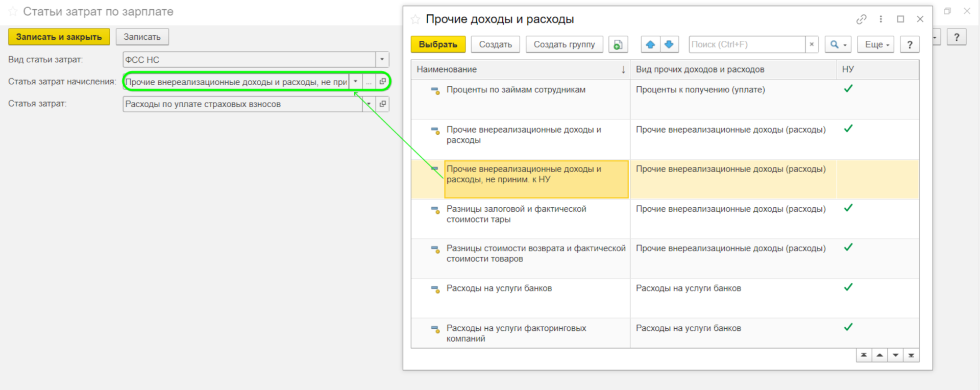Click the НУ checkmark for Разницы стоимости возврата товаров

(x=848, y=248)
